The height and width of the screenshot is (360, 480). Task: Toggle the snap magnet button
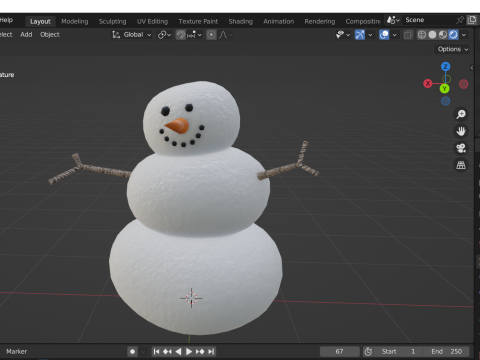point(181,35)
